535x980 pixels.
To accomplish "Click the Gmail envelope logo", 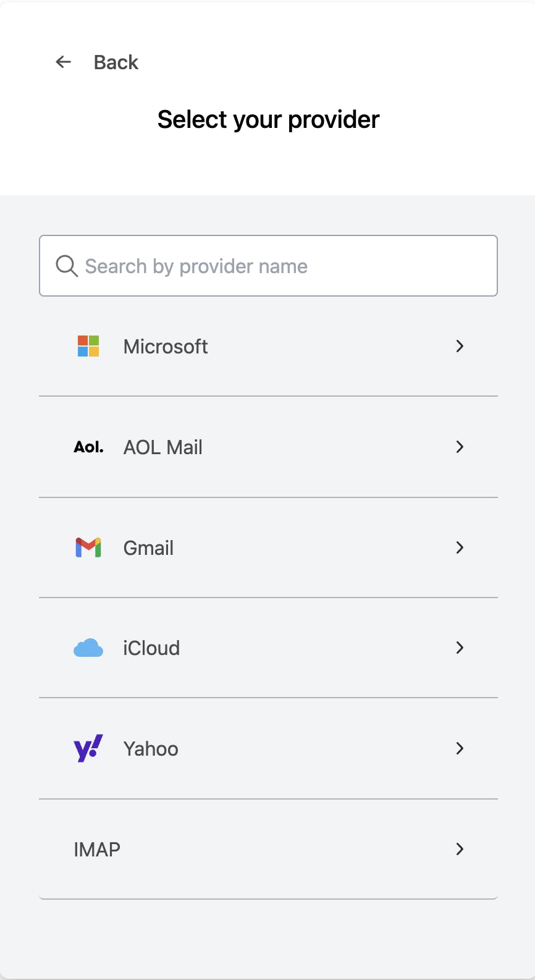I will (88, 547).
